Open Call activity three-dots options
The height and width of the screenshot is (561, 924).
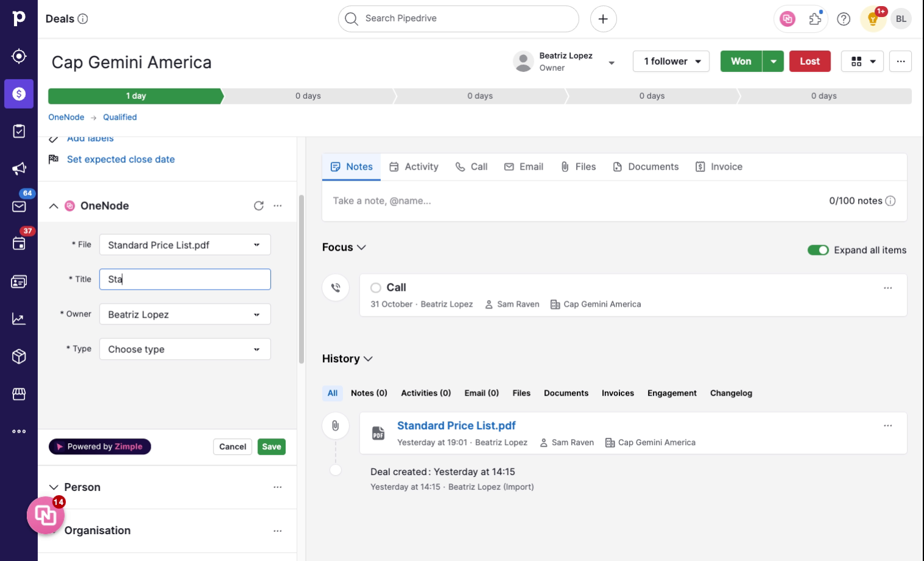click(x=888, y=288)
